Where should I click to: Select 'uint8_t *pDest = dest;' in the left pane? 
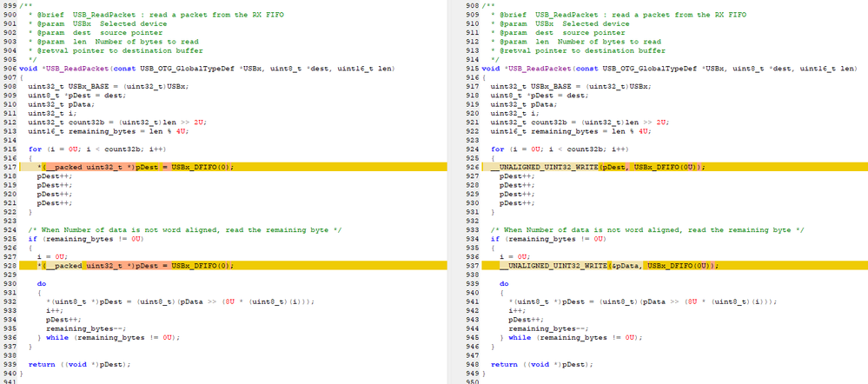(77, 96)
